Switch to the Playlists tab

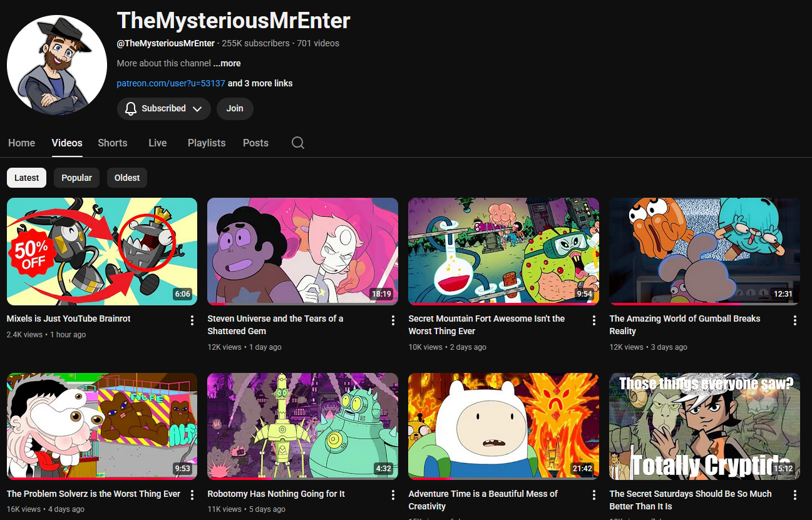point(207,143)
